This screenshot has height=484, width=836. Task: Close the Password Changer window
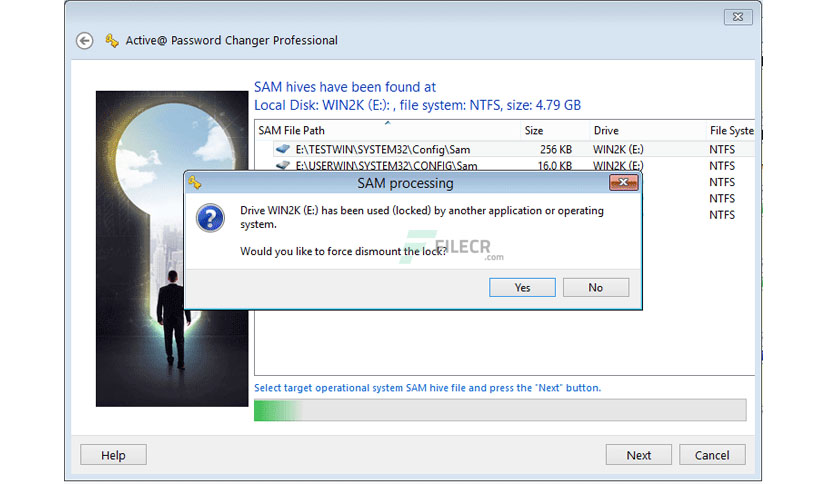pyautogui.click(x=738, y=17)
